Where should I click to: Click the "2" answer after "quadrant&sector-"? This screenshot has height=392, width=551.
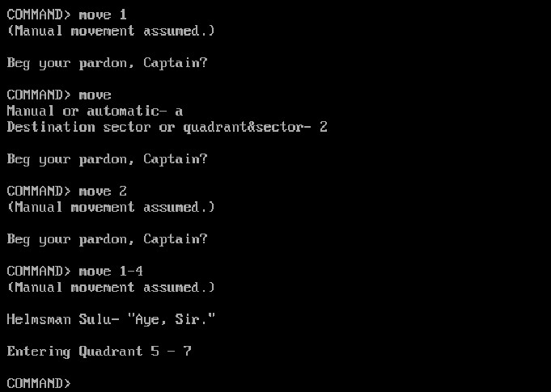point(324,127)
